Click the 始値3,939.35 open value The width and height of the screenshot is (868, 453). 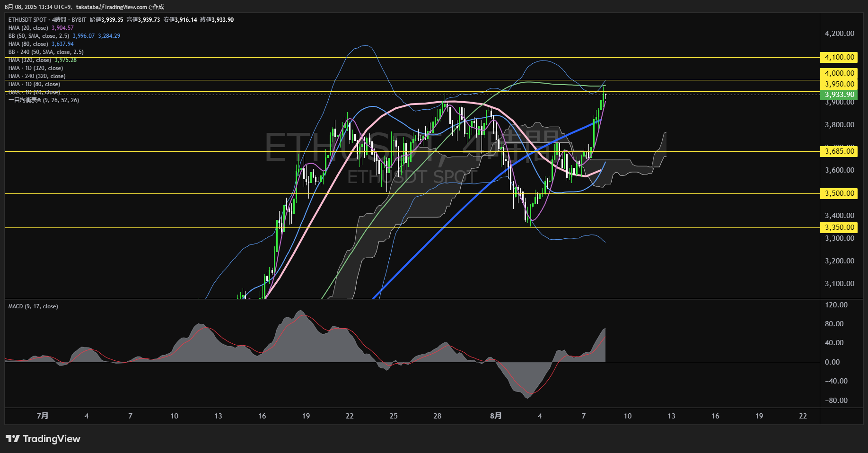click(x=106, y=20)
